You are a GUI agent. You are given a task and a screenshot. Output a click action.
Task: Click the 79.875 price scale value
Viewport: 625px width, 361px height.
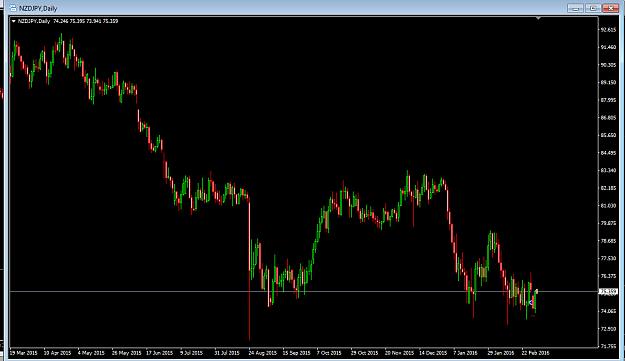point(608,223)
